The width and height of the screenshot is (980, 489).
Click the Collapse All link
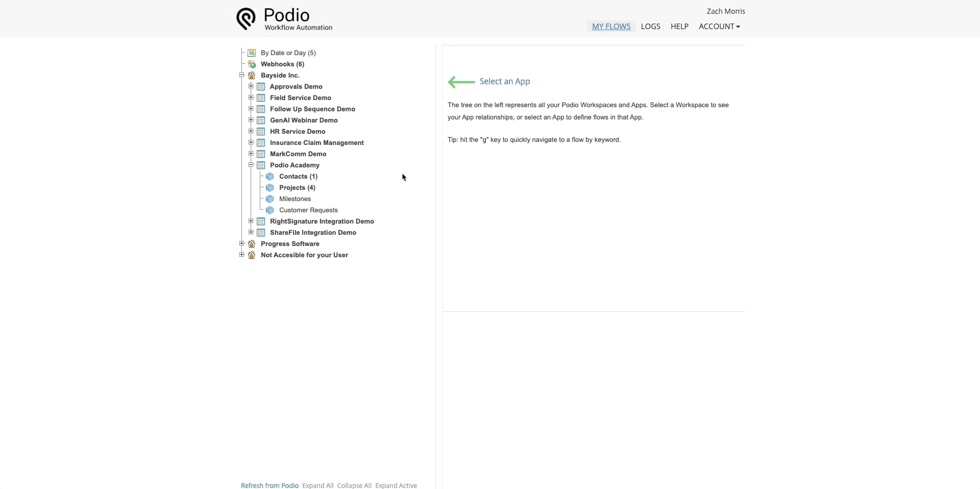tap(354, 485)
